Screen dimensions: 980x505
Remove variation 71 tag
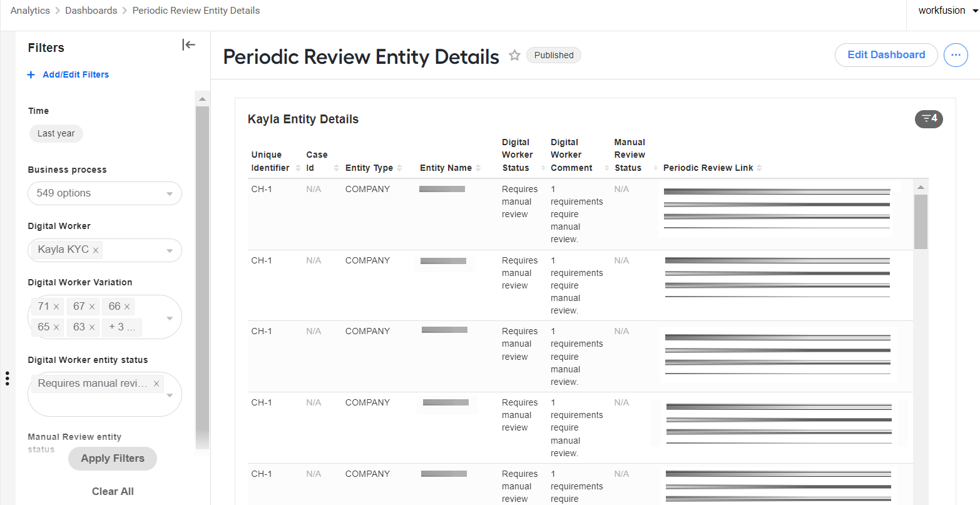pyautogui.click(x=56, y=307)
